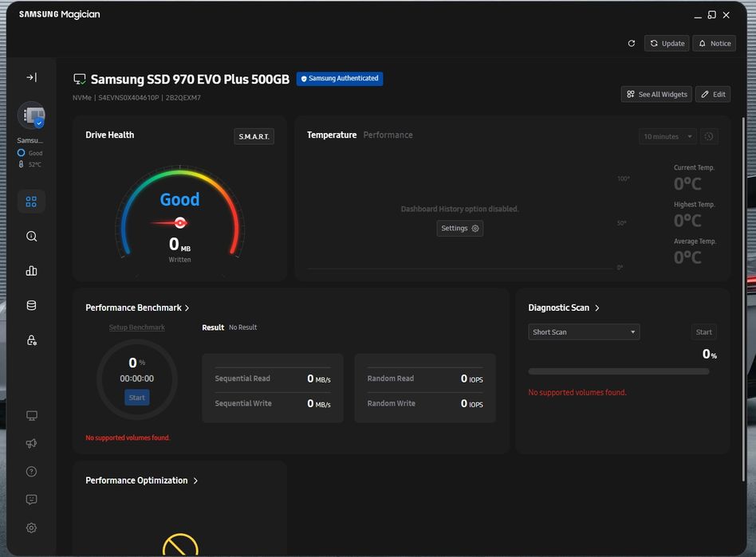Click the diagnostic scan progress bar
Screen dimensions: 756x557
pyautogui.click(x=619, y=371)
